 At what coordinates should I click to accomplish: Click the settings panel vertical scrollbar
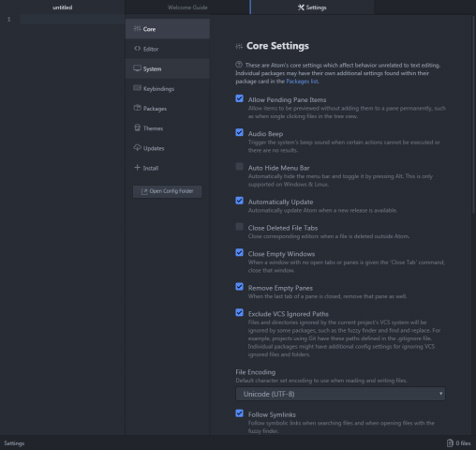coord(473,114)
